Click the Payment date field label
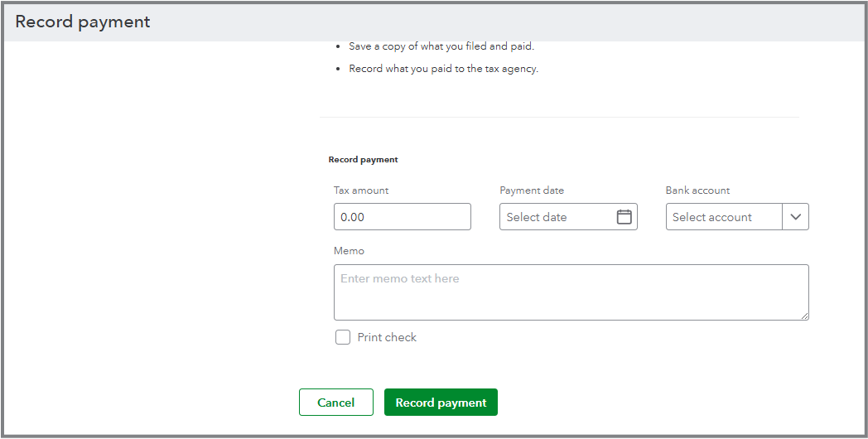 click(x=532, y=191)
